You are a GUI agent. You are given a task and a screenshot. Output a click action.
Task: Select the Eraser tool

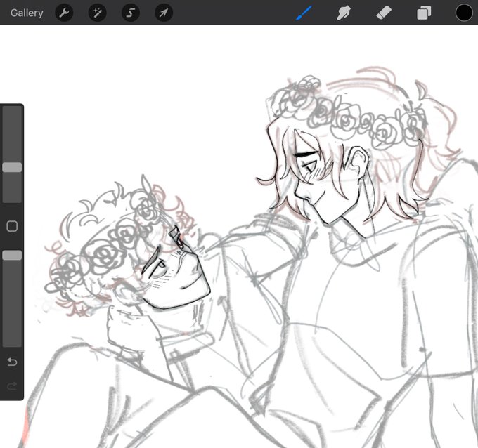pos(384,13)
